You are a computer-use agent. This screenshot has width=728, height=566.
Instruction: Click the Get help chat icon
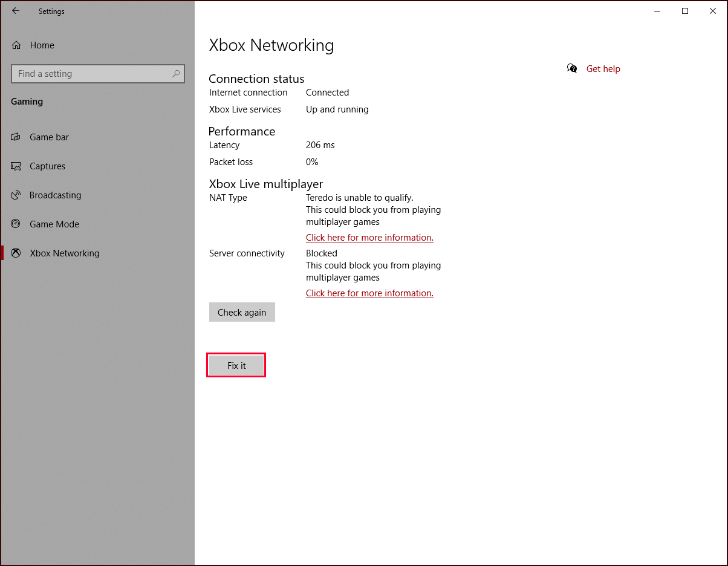coord(572,68)
